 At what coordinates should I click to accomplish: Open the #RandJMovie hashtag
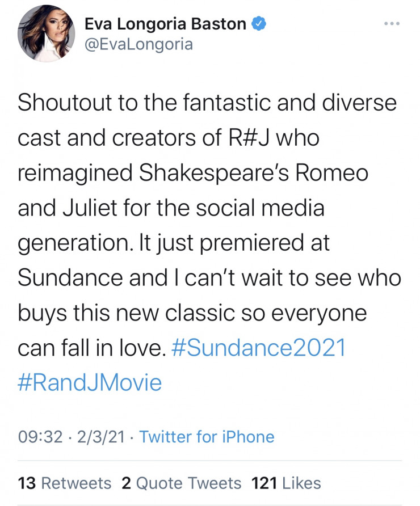[90, 382]
